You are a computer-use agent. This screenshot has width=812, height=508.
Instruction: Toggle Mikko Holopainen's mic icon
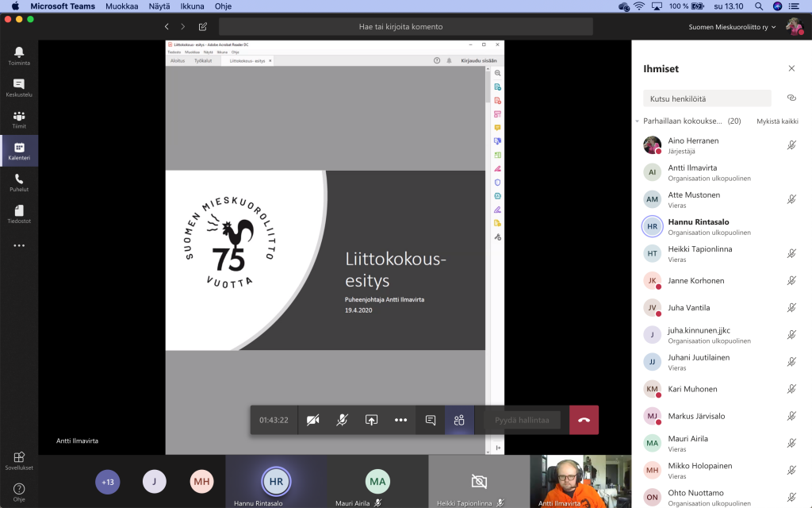[791, 470]
